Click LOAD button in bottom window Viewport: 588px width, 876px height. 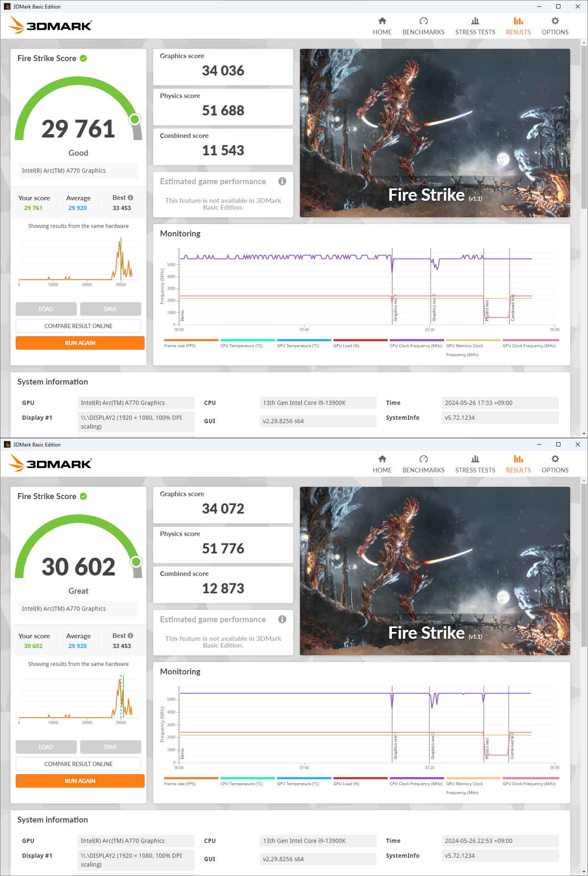46,747
